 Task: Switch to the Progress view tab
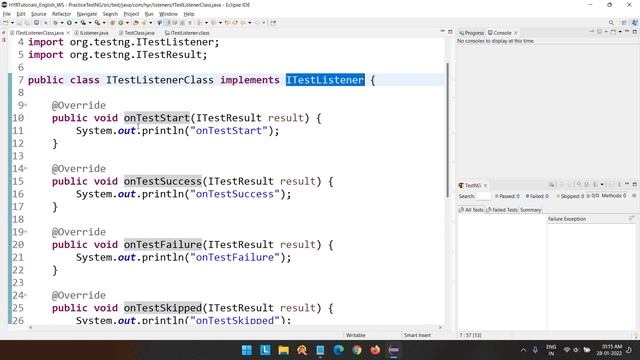tap(471, 33)
